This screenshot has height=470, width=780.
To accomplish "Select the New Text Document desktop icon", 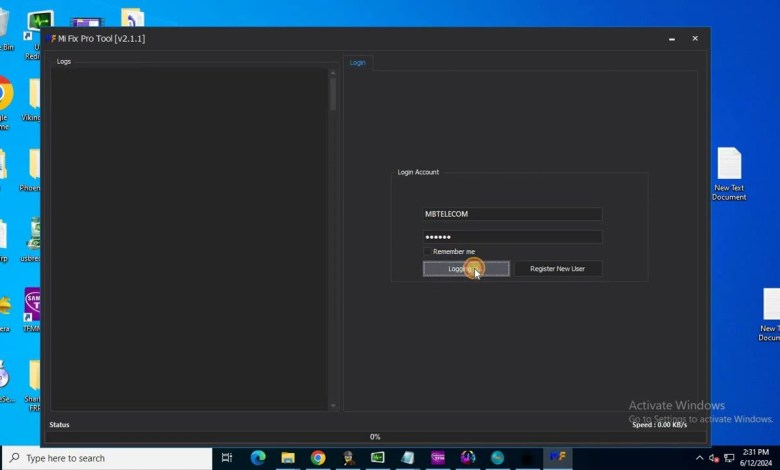I will 729,174.
